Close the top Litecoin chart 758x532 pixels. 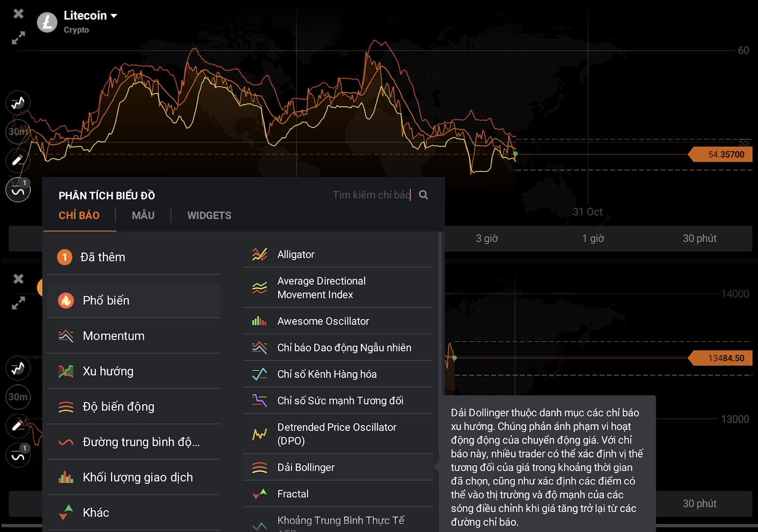18,14
